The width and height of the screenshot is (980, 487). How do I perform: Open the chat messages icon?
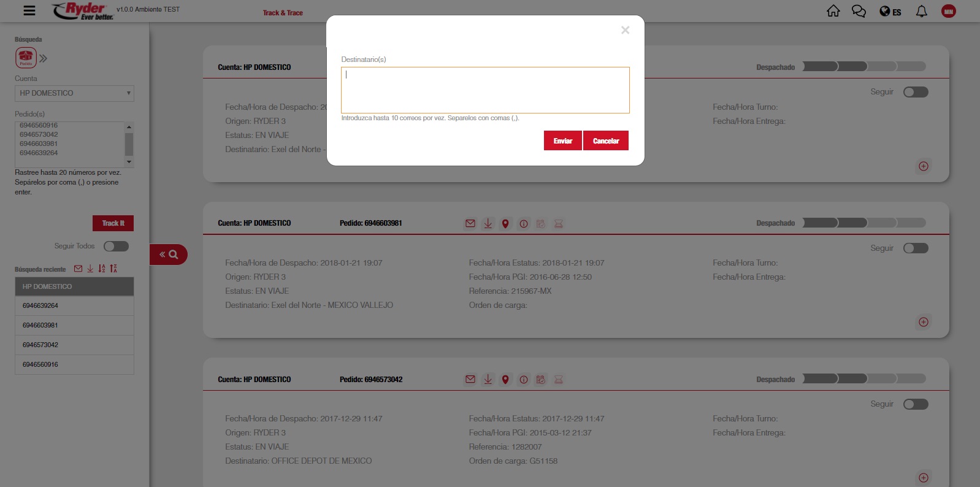click(x=859, y=12)
